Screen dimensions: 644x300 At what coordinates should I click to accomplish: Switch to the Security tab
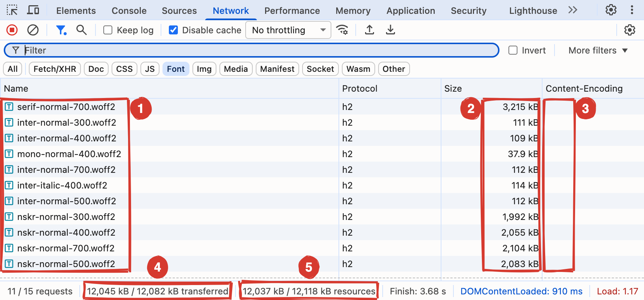click(x=469, y=10)
